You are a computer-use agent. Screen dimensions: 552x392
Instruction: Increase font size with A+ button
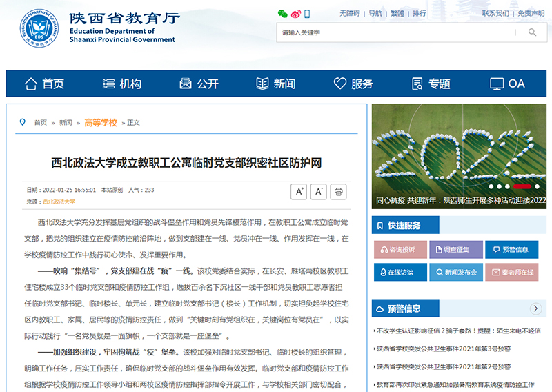click(299, 192)
